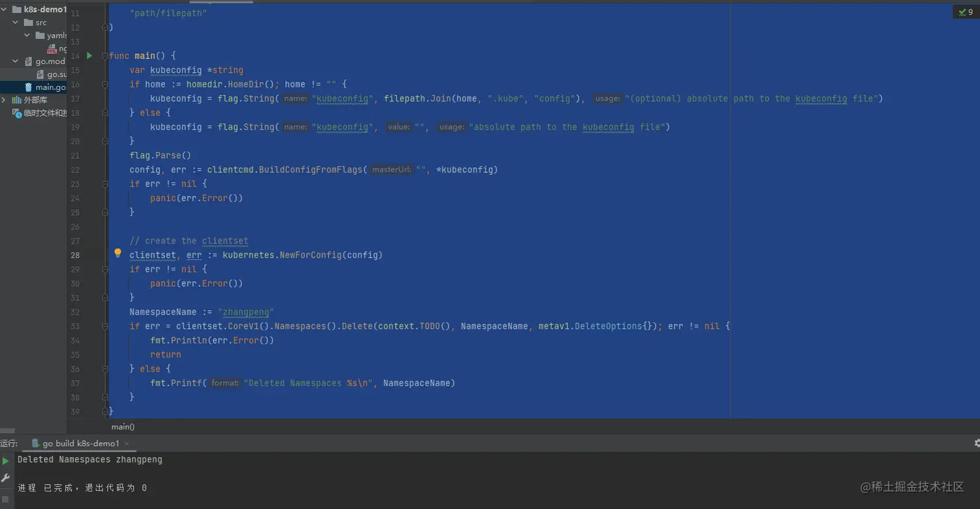
Task: Select go.mod in the project tree
Action: [x=34, y=62]
